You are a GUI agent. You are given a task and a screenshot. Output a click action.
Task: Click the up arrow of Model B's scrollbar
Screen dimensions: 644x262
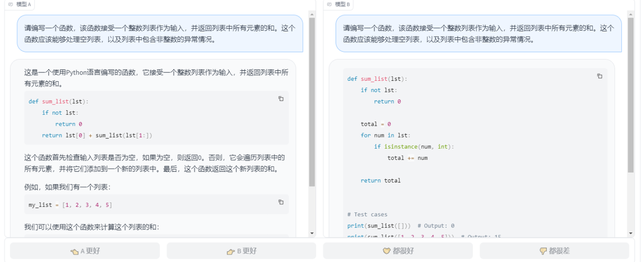pyautogui.click(x=631, y=15)
